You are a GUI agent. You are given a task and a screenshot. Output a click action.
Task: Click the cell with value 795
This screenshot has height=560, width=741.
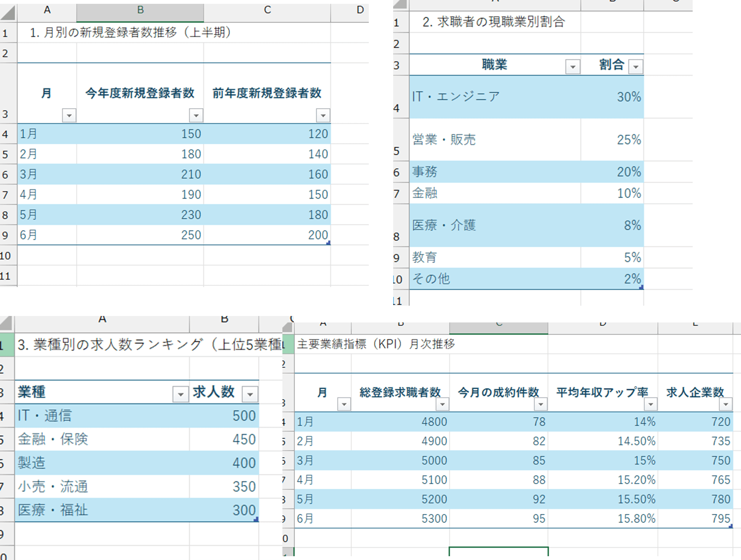[695, 518]
